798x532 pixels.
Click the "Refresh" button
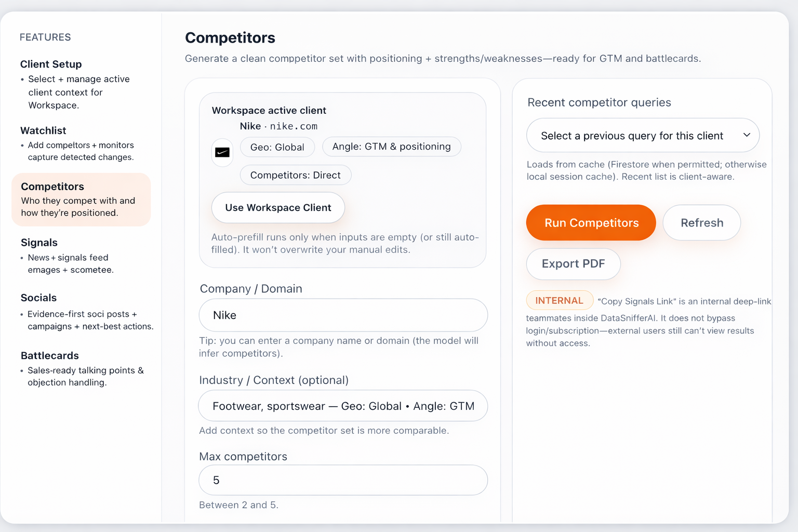coord(702,222)
